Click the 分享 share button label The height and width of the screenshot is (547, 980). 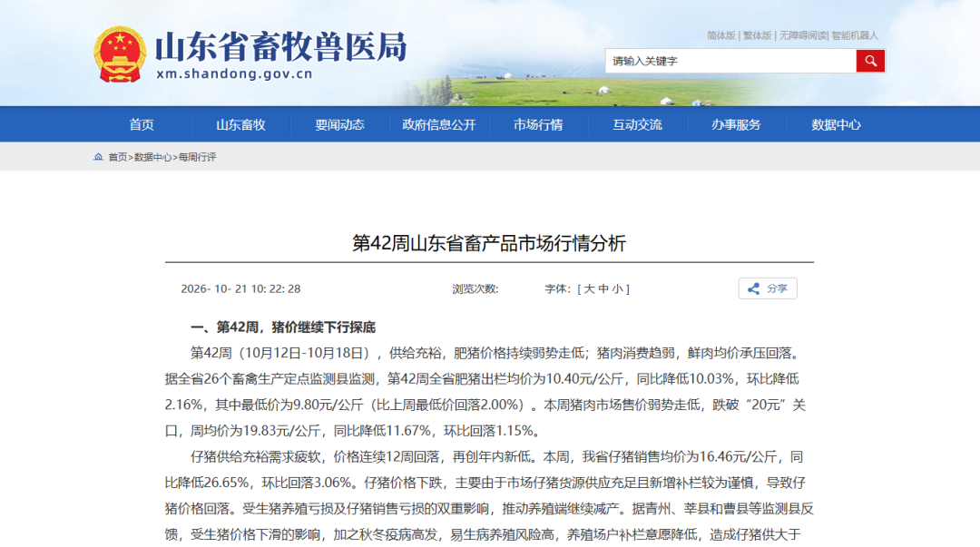(x=778, y=288)
